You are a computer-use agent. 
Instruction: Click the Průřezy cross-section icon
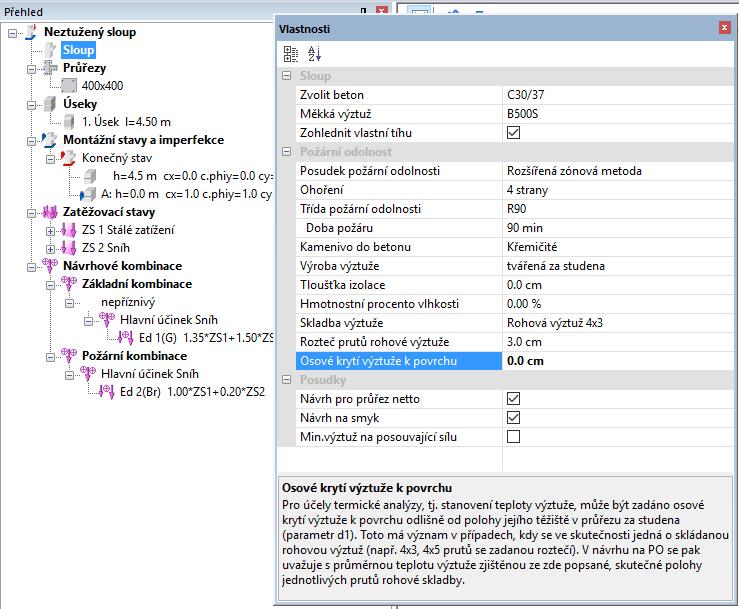point(50,68)
